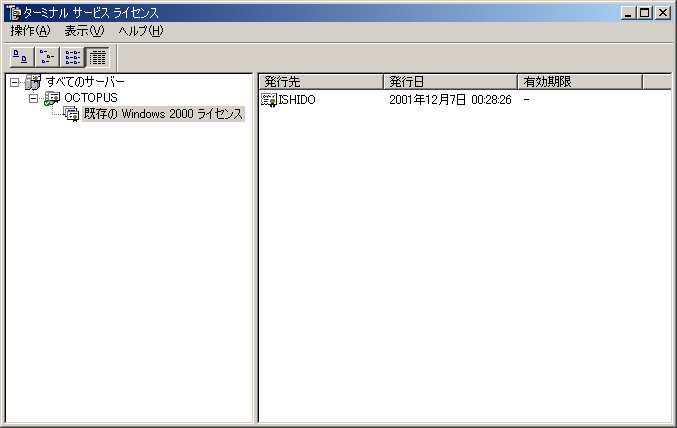Viewport: 677px width, 428px height.
Task: Switch to large icons view
Action: (x=22, y=57)
